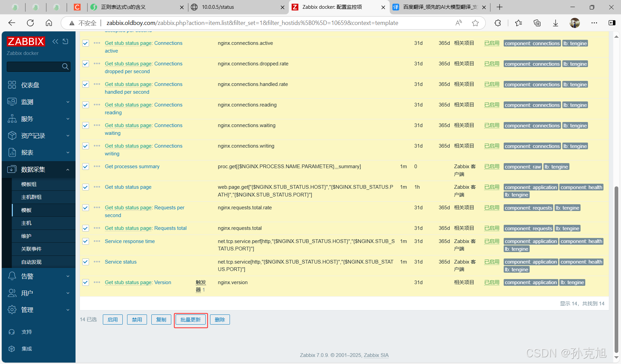Open the three-dot menu for Get stub status page
The image size is (621, 364).
(97, 187)
